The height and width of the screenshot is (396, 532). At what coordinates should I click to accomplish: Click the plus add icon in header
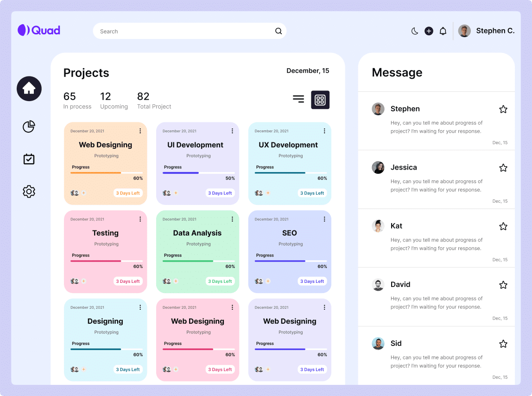[429, 31]
